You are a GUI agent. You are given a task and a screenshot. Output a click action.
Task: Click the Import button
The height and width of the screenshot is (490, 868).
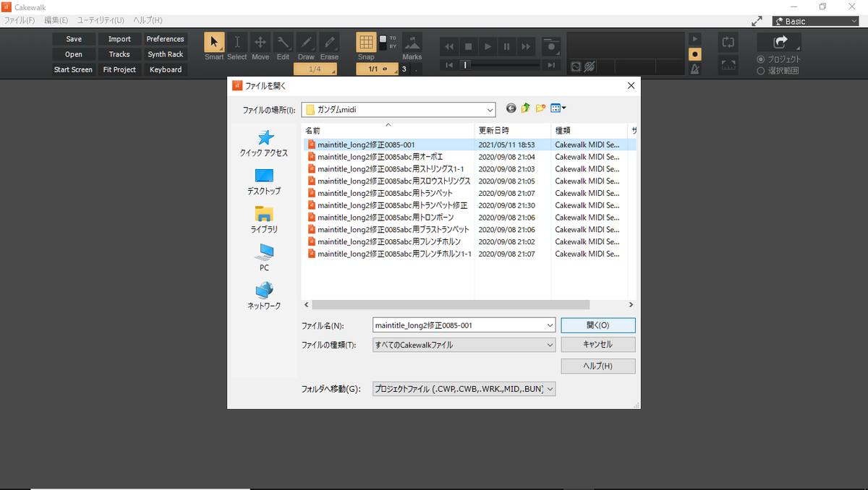(x=119, y=39)
